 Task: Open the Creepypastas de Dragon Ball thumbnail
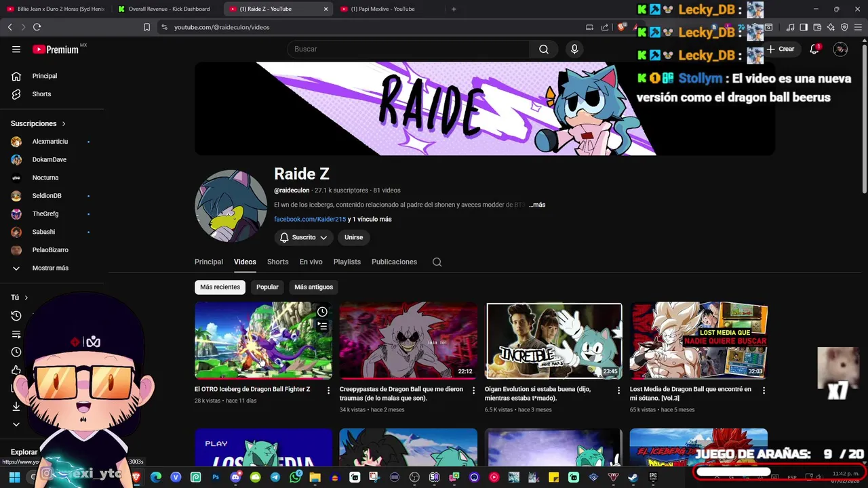[408, 340]
